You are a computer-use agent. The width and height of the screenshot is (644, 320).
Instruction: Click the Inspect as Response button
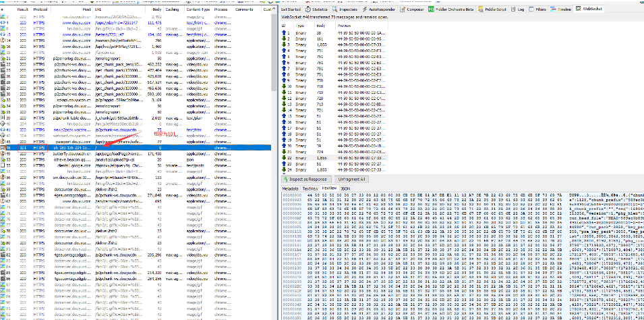[305, 180]
